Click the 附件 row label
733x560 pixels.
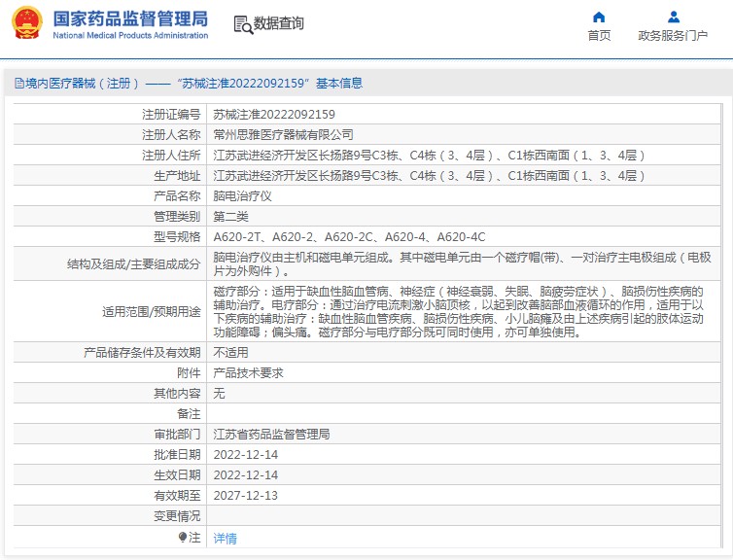tap(189, 373)
